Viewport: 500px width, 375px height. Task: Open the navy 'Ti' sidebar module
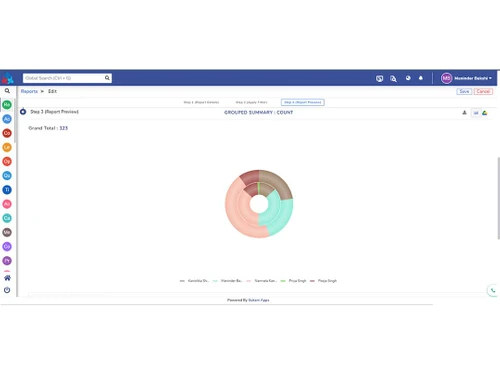coord(7,190)
